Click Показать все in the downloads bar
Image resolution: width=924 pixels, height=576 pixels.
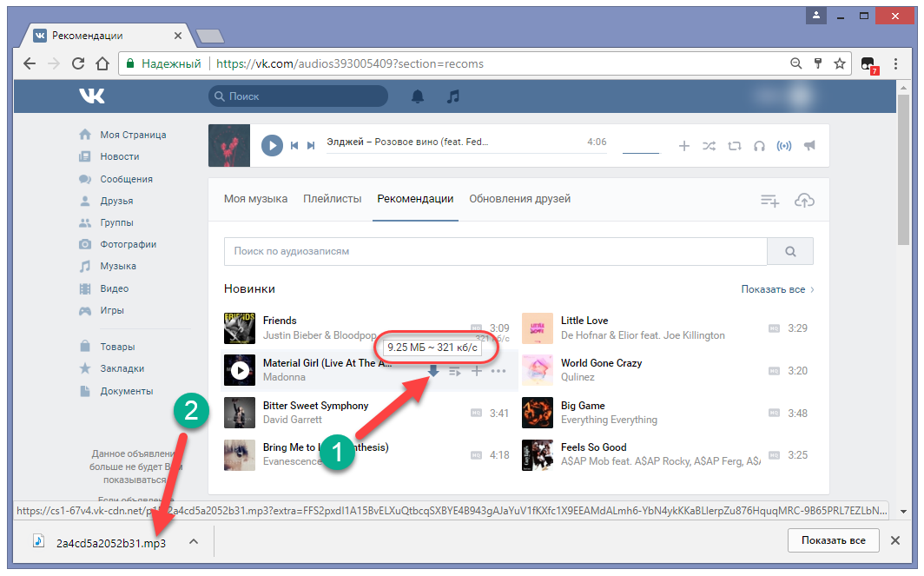click(x=834, y=540)
